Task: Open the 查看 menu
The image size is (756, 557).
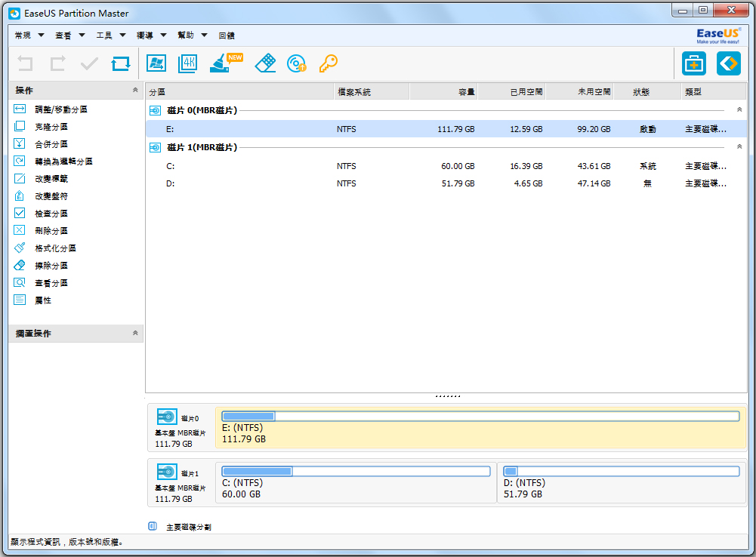Action: [x=70, y=35]
